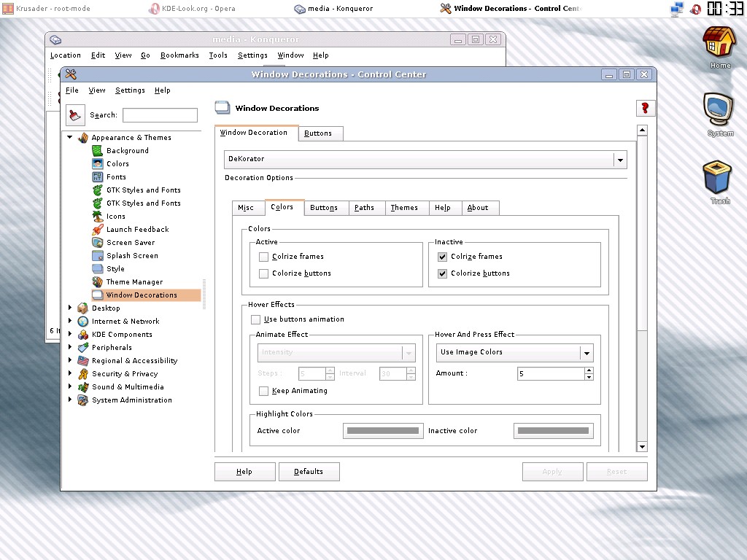Image resolution: width=747 pixels, height=560 pixels.
Task: Click the Security & Privacy keys icon
Action: point(83,374)
